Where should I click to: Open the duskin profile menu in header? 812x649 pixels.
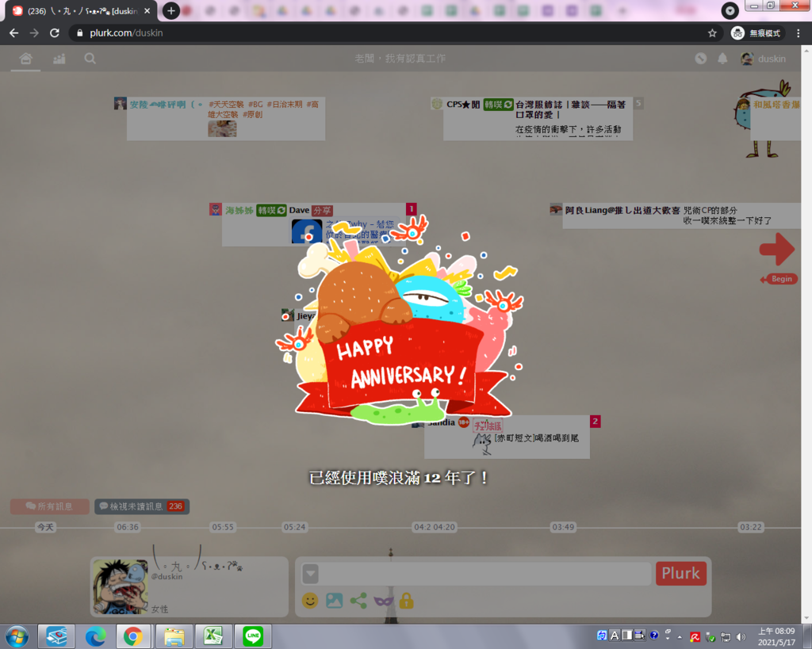click(x=764, y=59)
